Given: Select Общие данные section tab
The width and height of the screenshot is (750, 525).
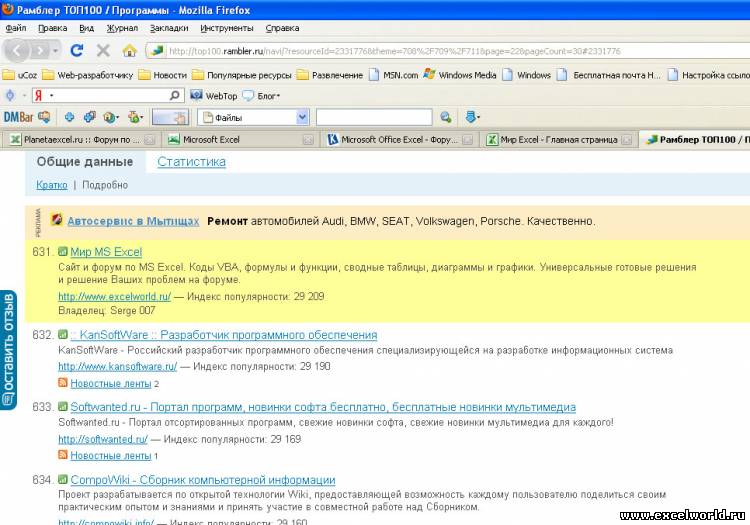Looking at the screenshot, I should tap(85, 162).
